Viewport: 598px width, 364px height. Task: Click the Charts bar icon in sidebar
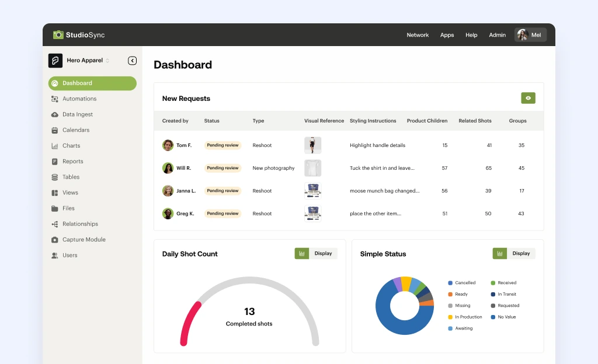[x=55, y=146]
